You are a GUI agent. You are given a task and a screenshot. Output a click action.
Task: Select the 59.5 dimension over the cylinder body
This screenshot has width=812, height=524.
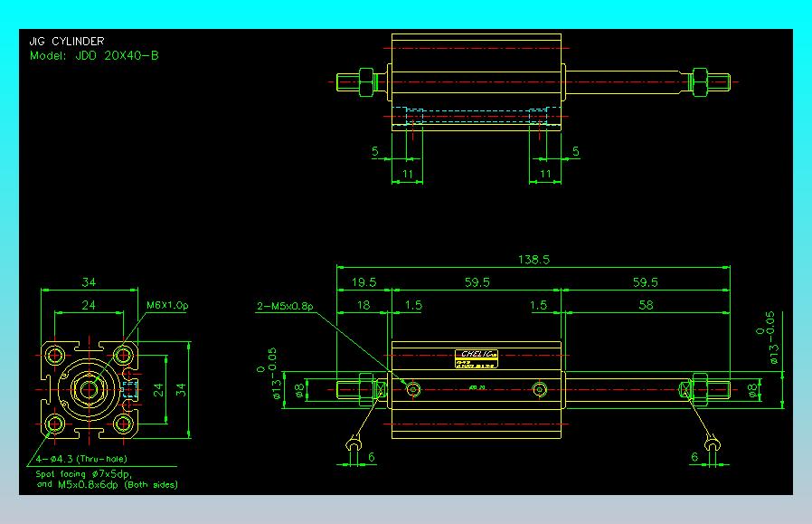pos(477,282)
